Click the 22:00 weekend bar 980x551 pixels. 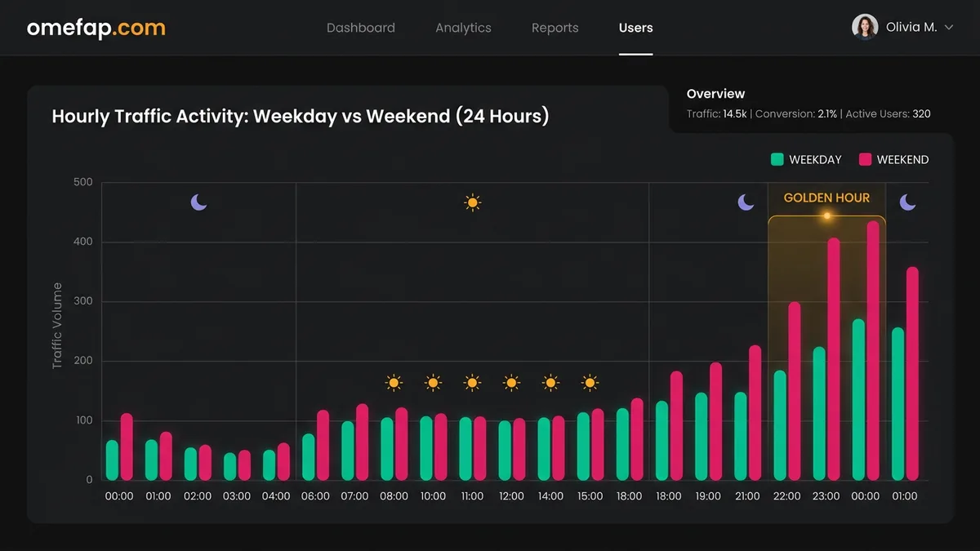[x=795, y=391]
